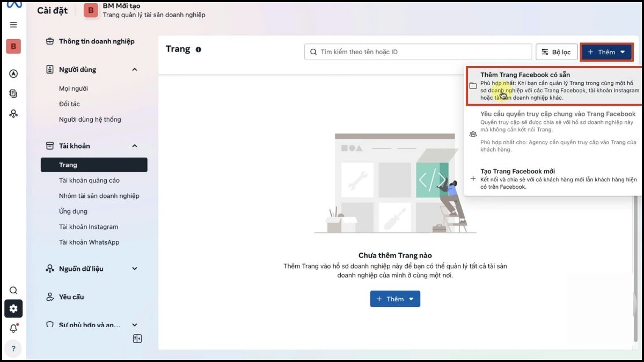
Task: Click the Tài khoản archive icon
Action: tap(50, 145)
